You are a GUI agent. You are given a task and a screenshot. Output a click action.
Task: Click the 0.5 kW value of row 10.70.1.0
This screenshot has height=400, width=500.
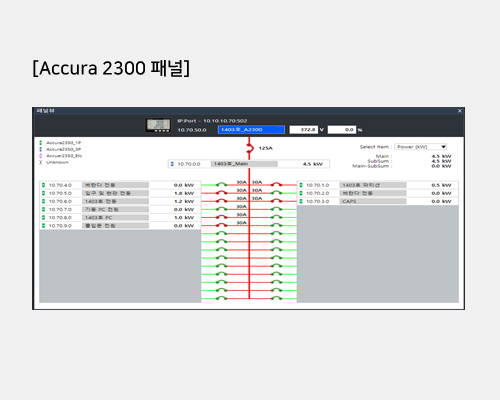pyautogui.click(x=441, y=185)
